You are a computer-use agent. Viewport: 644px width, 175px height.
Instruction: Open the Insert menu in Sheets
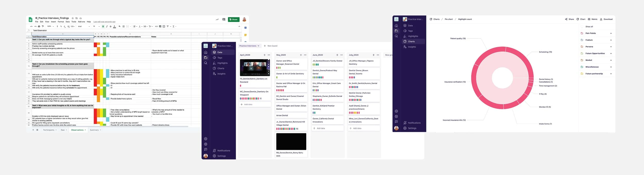[53, 22]
